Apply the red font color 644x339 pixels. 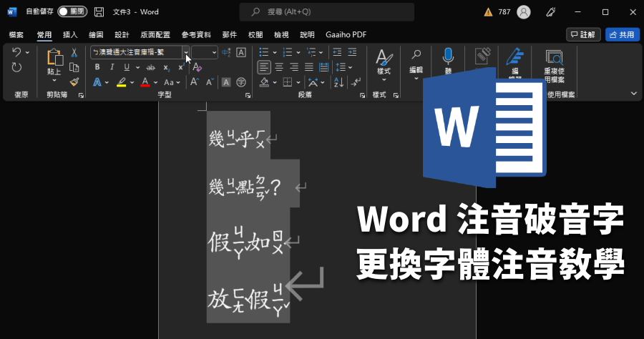(145, 82)
